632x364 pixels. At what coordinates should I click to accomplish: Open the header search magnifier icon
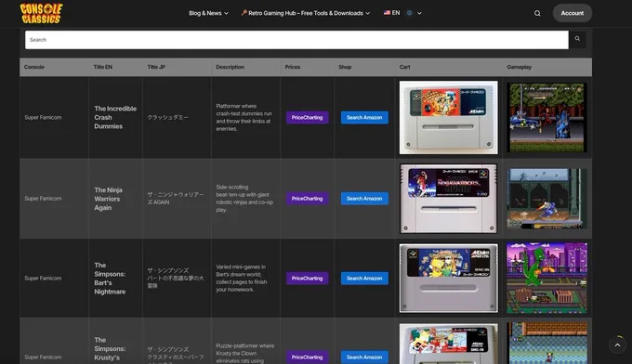537,13
